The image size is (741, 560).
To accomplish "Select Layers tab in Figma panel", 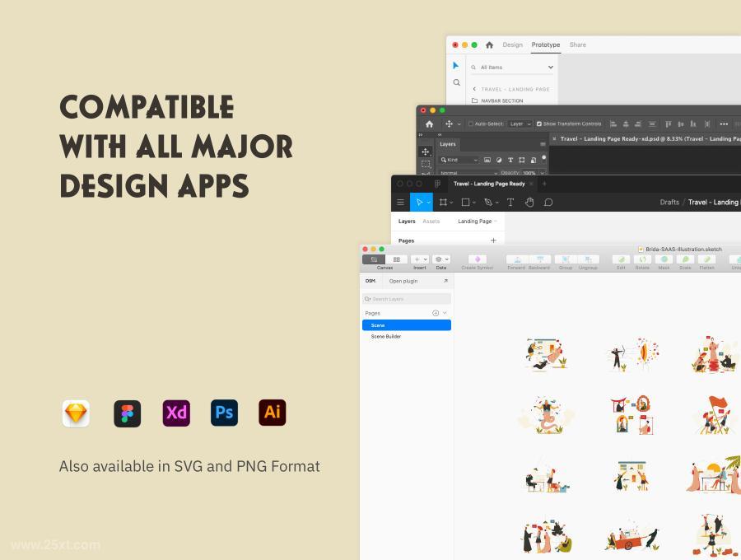I will (407, 222).
